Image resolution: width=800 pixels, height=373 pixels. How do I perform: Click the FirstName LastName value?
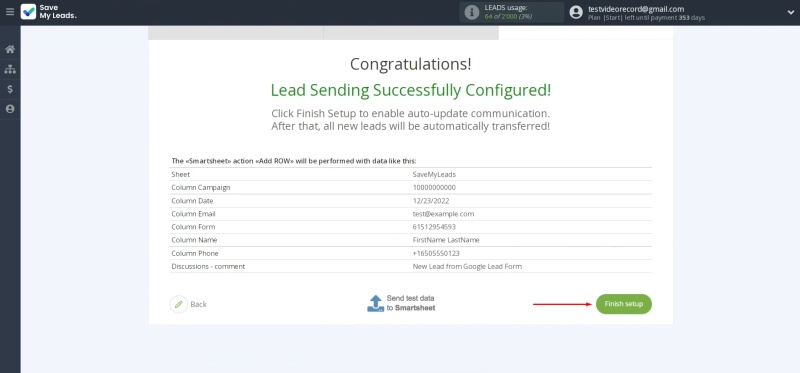[x=446, y=240]
